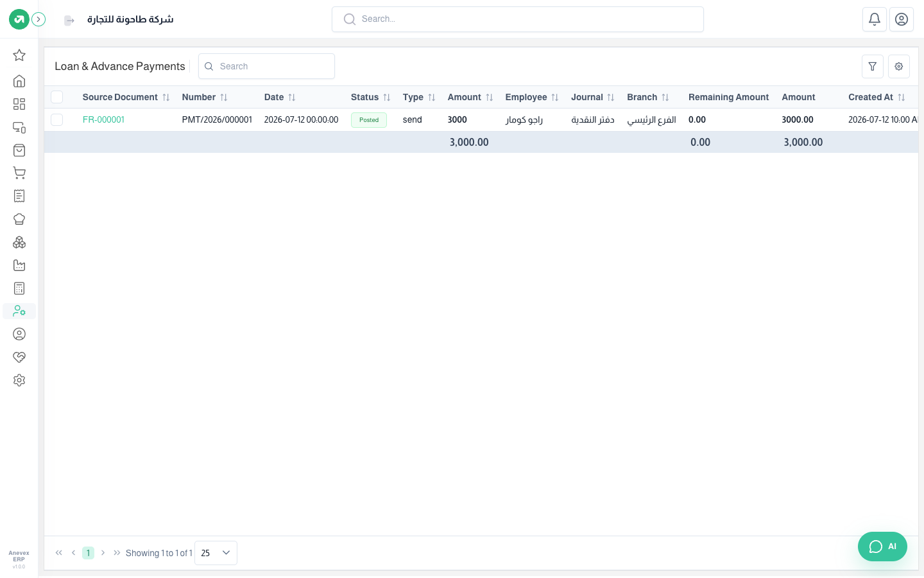This screenshot has width=924, height=578.
Task: Open the AI chat assistant button
Action: (882, 547)
